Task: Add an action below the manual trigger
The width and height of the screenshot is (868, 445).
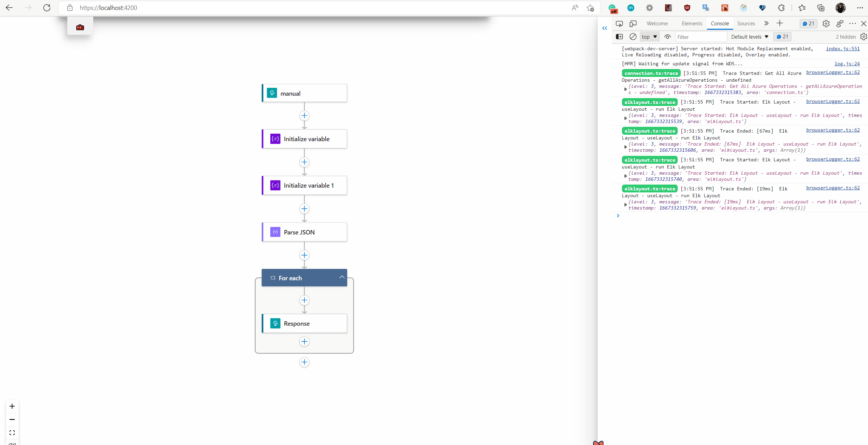Action: click(x=304, y=116)
